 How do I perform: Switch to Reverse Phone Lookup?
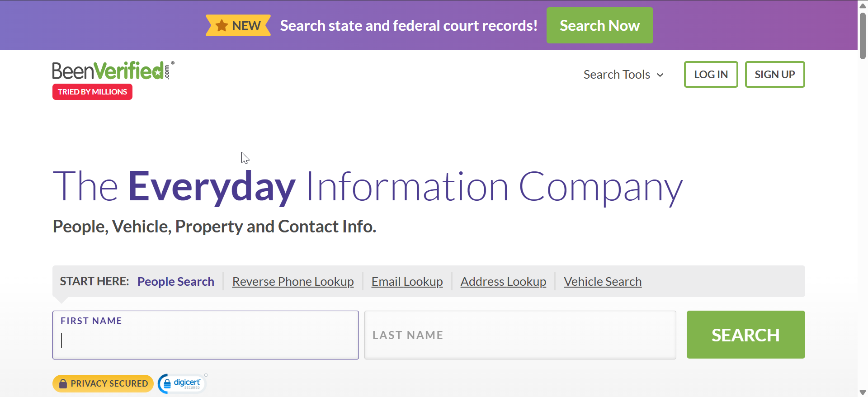pos(293,281)
